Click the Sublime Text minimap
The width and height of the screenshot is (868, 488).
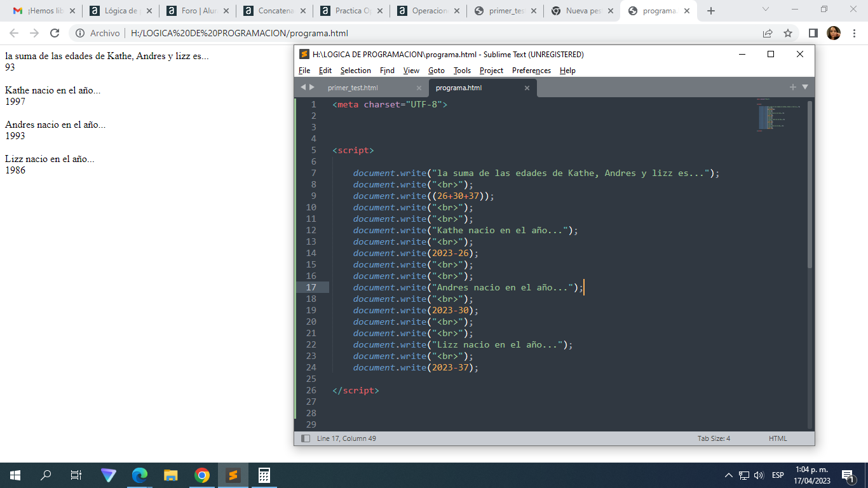pos(778,115)
